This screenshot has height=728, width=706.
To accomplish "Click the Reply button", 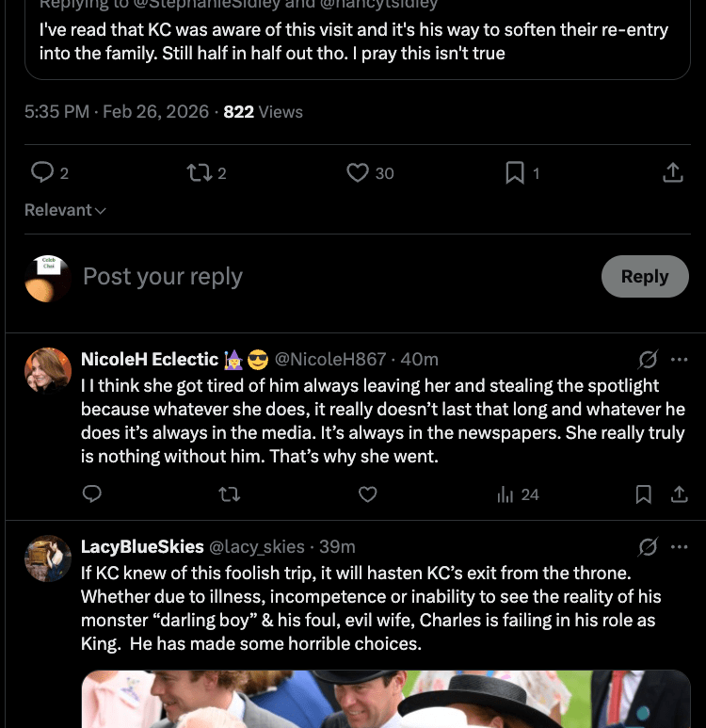I will (645, 277).
